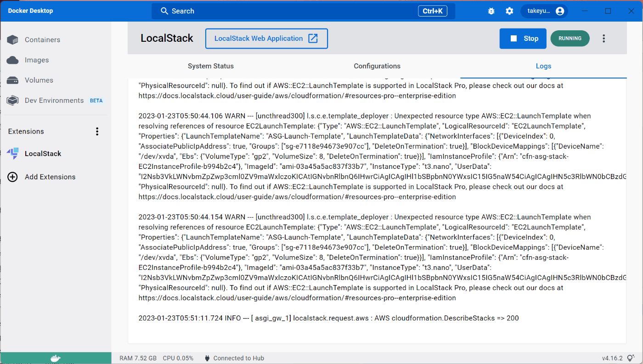Stop the LocalStack instance
Image resolution: width=643 pixels, height=364 pixels.
523,39
